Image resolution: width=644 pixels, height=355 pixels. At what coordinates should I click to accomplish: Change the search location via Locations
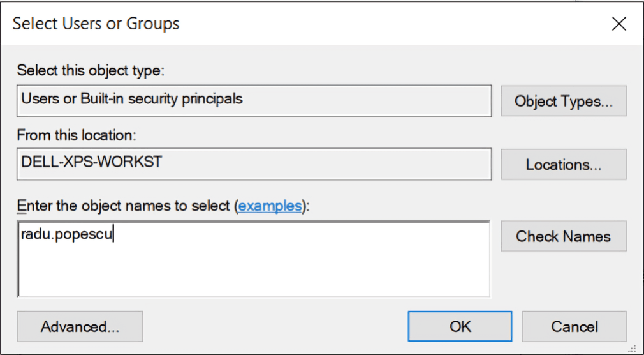564,165
